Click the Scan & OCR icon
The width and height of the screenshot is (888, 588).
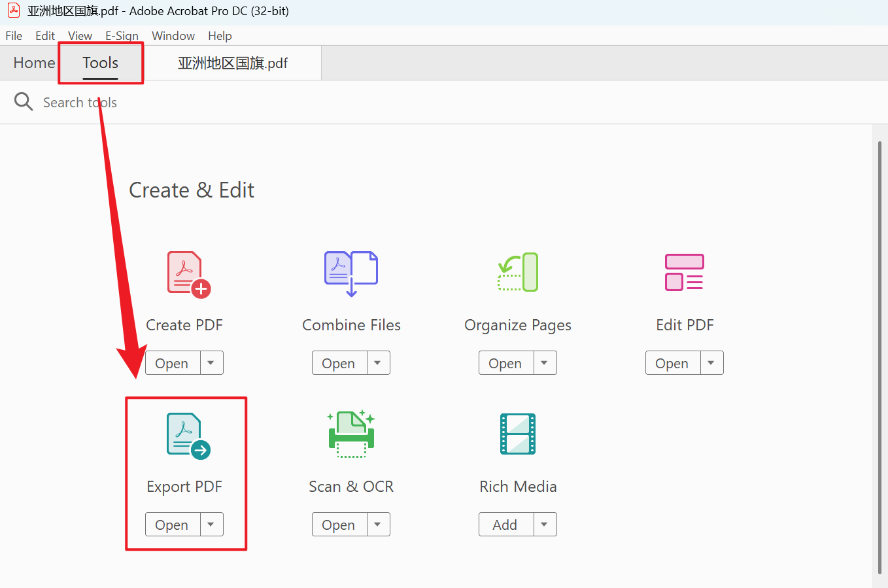[351, 434]
